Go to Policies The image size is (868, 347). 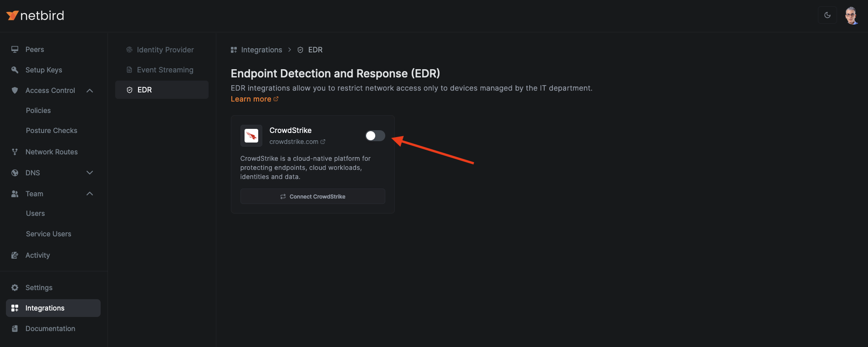(38, 110)
